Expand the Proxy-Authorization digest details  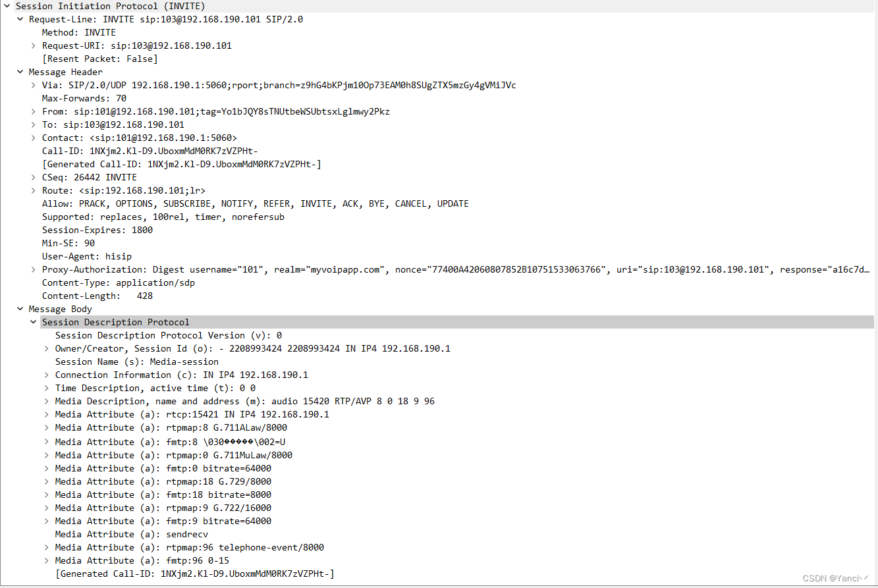pos(32,269)
